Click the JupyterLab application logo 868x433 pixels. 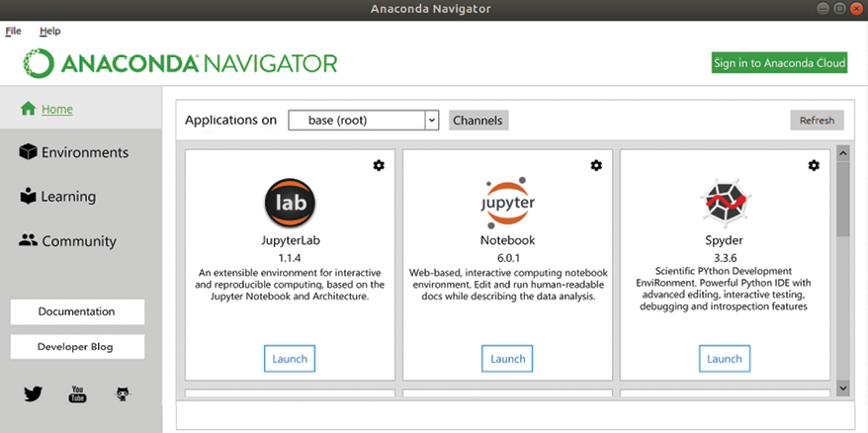(290, 204)
